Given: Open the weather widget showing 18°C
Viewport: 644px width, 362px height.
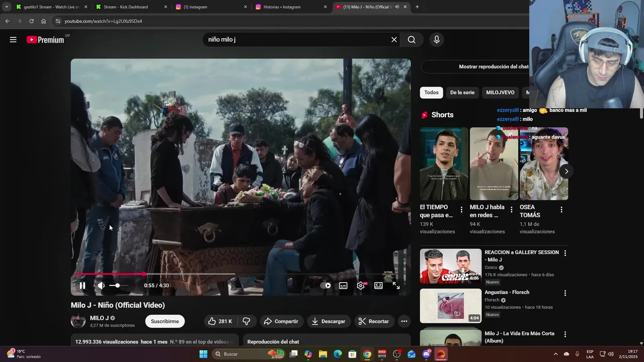Looking at the screenshot, I should click(x=24, y=354).
